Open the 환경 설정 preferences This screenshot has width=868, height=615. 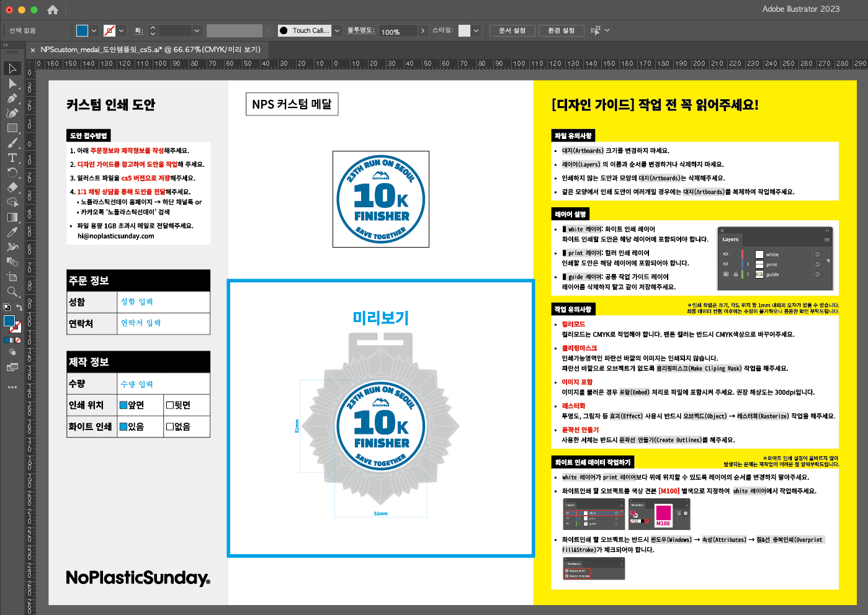coord(562,30)
